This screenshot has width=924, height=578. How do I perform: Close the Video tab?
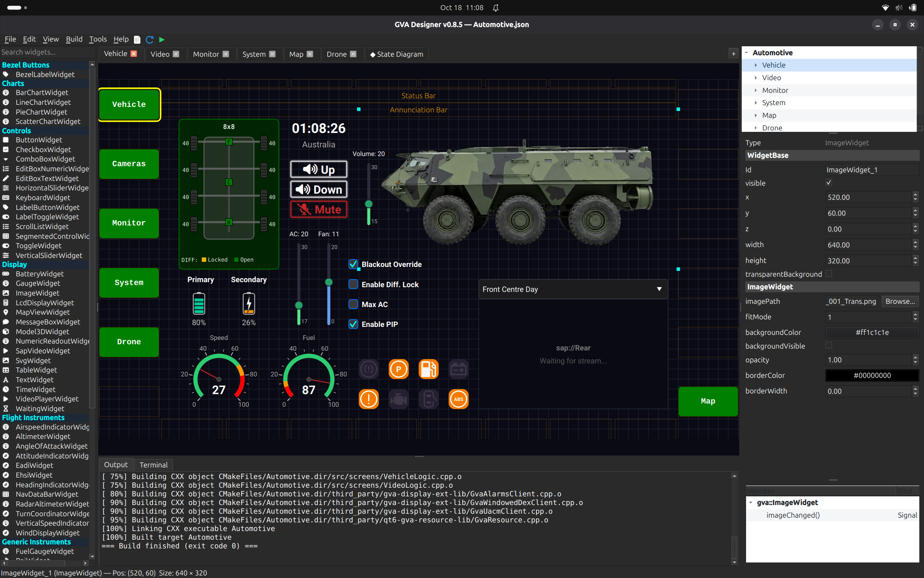click(x=176, y=54)
